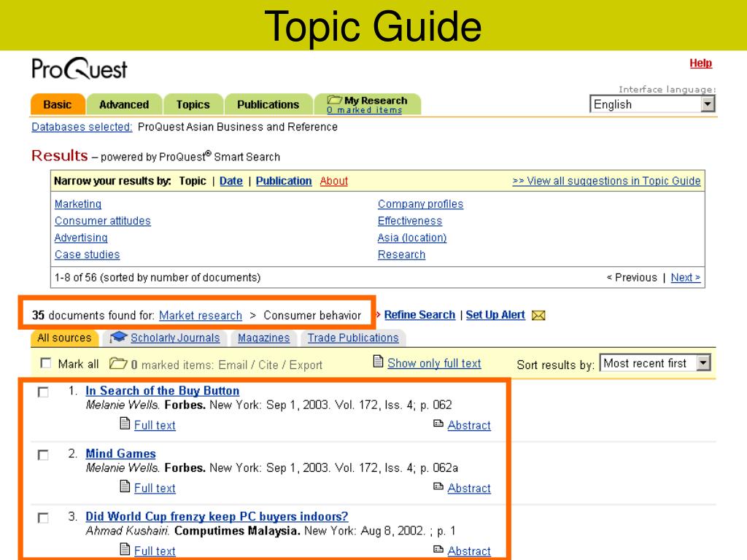The image size is (747, 560).
Task: Open the Sort results by dropdown
Action: click(655, 363)
